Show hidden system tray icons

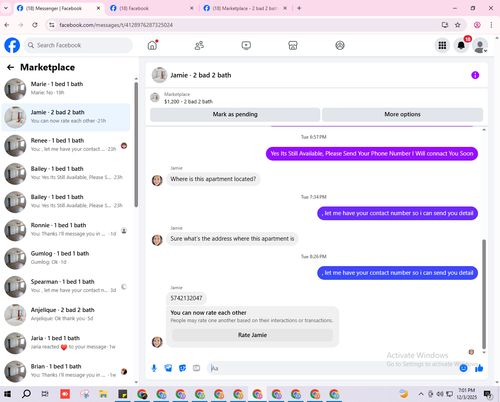pyautogui.click(x=421, y=394)
